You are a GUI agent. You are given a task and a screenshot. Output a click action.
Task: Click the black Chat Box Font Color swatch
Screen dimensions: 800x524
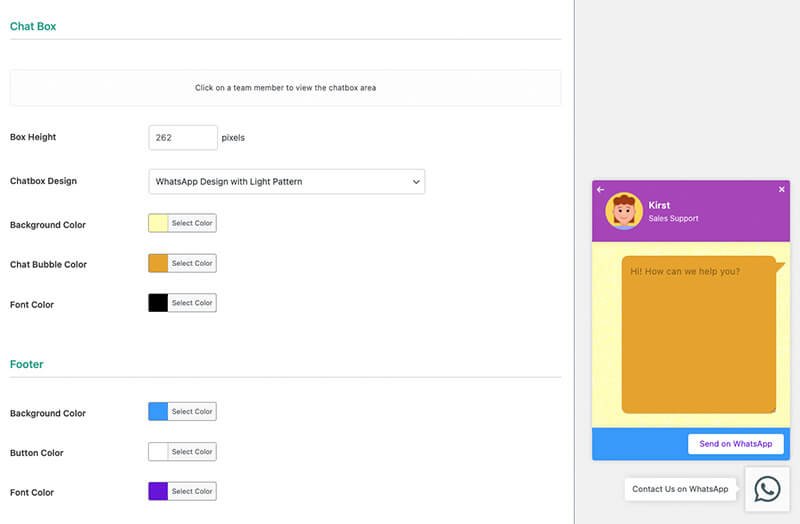coord(158,303)
